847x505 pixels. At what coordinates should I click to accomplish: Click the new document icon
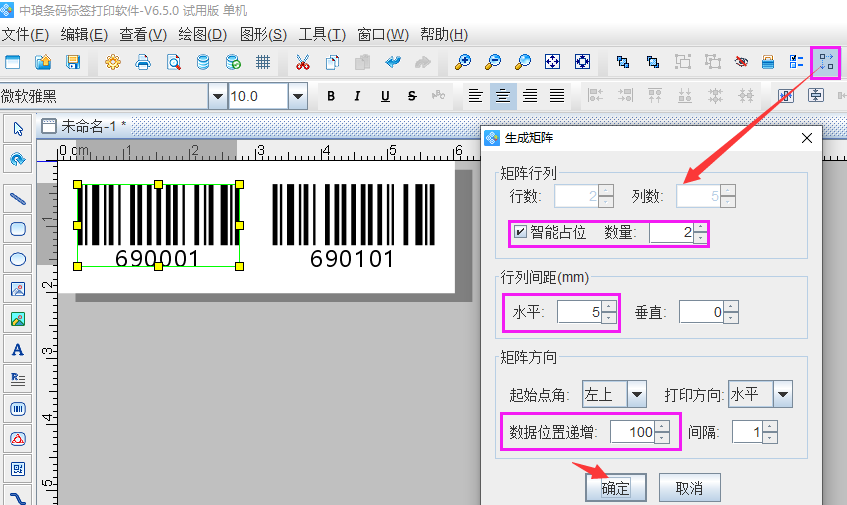pyautogui.click(x=12, y=62)
